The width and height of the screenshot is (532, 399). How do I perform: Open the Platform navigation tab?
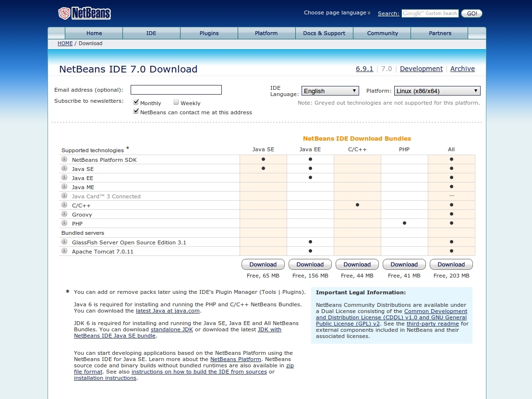click(x=266, y=33)
